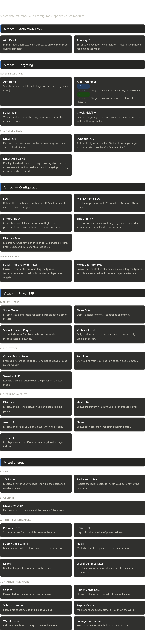
Task: Click the Focus / Ignore Bots card
Action: pyautogui.click(x=109, y=271)
